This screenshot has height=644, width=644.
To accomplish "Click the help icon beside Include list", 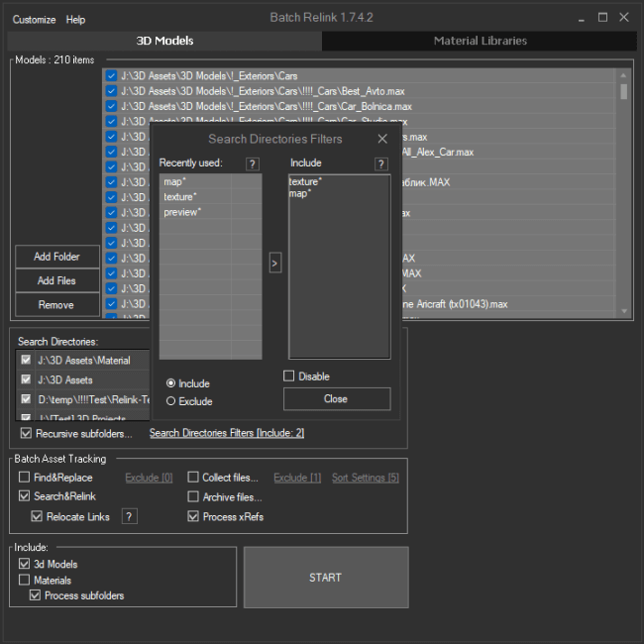I will pyautogui.click(x=381, y=164).
